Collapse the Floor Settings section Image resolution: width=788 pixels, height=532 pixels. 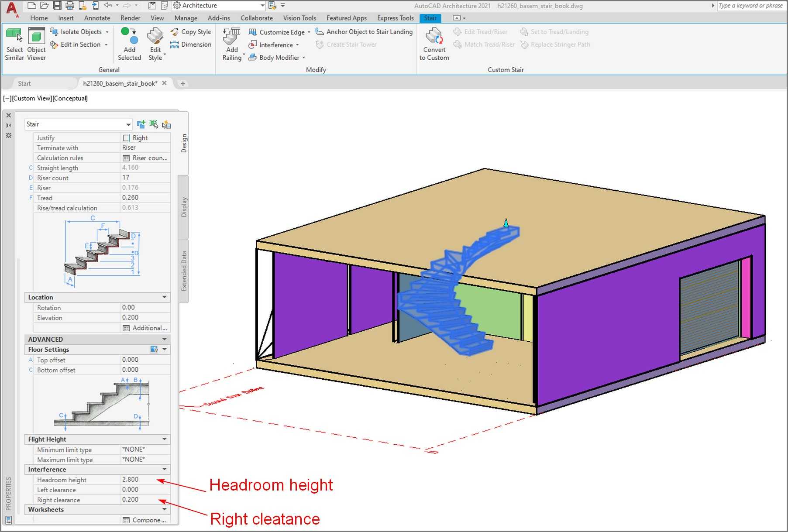pos(165,349)
